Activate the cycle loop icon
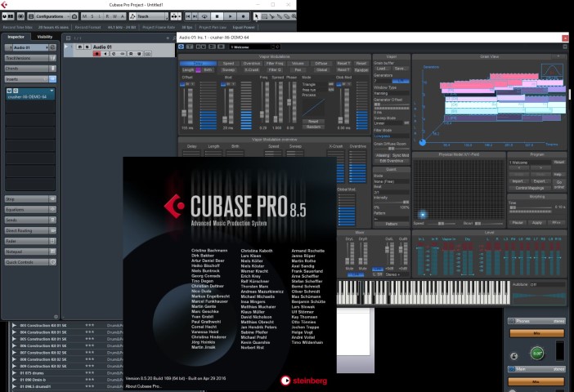 coord(204,16)
